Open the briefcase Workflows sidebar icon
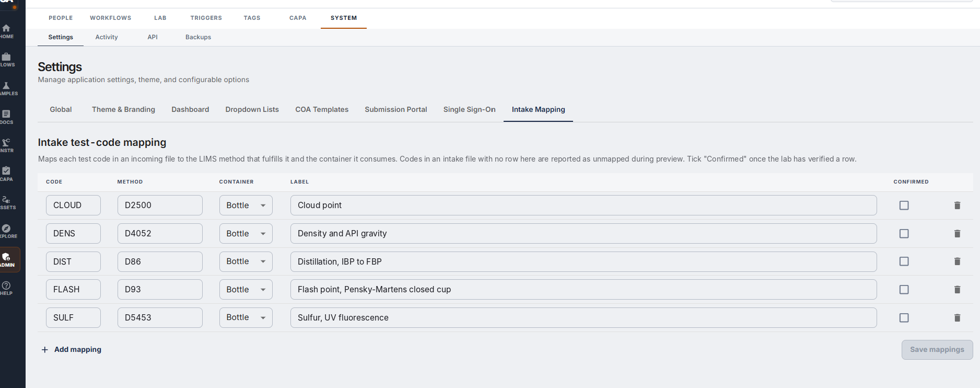This screenshot has width=980, height=388. [7, 60]
